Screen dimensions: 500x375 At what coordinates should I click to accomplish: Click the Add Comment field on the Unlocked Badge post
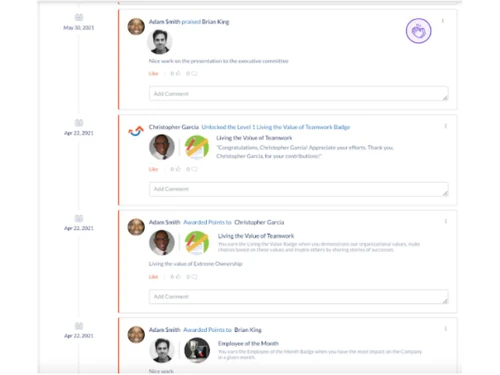298,189
